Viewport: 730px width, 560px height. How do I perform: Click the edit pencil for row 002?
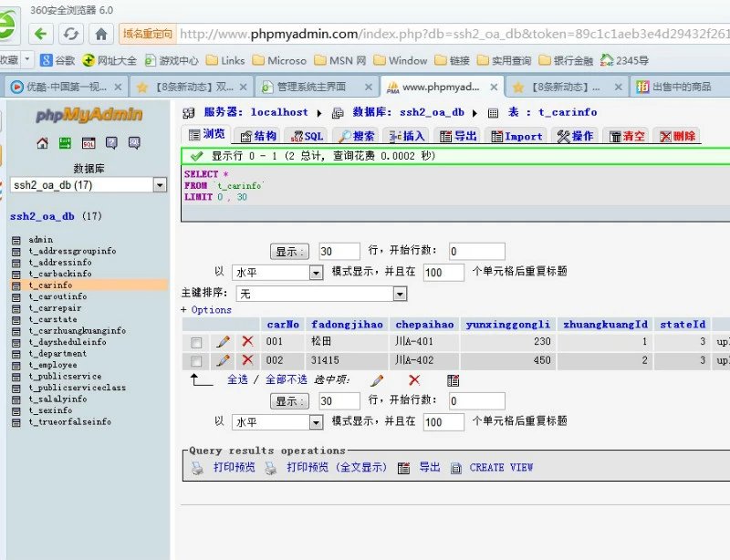tap(223, 360)
